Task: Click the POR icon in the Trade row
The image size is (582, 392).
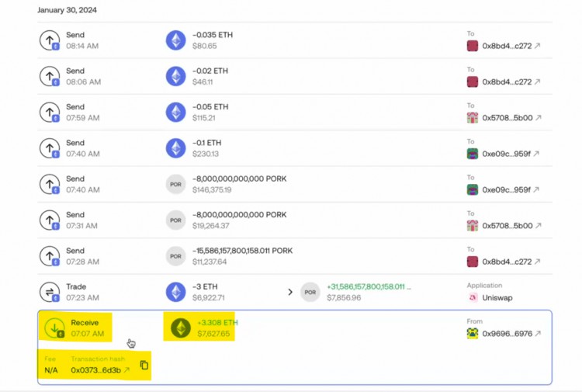Action: tap(310, 292)
